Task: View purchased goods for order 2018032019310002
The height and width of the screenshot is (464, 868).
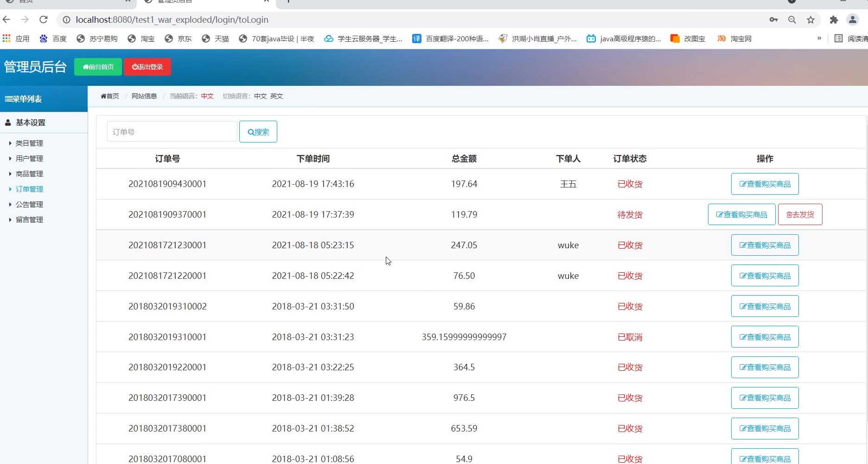Action: [765, 306]
